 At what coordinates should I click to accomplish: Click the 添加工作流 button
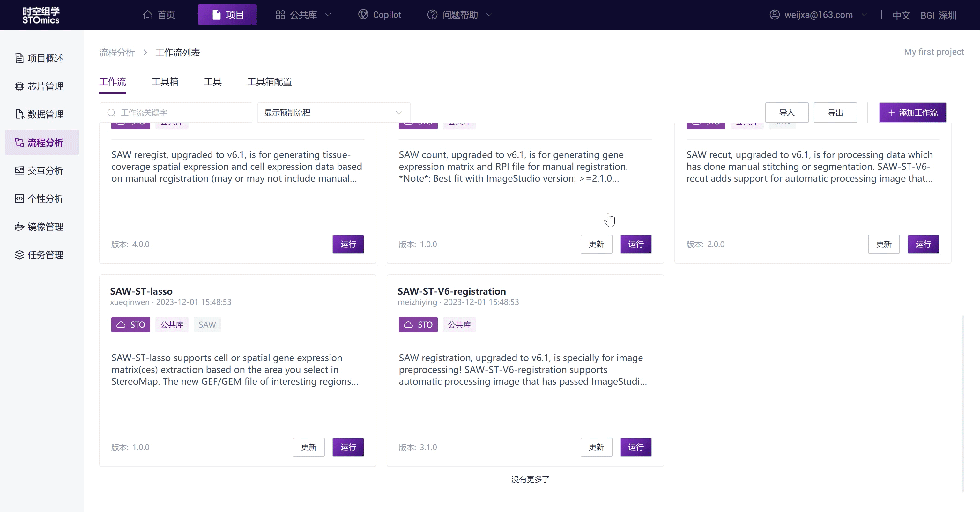tap(912, 113)
